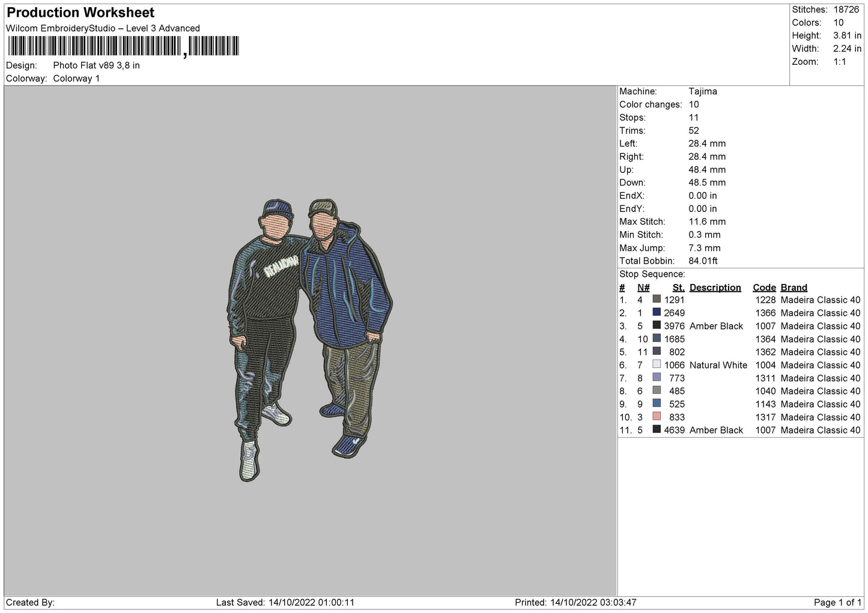
Task: Click code 1317 in stop 10
Action: (765, 417)
